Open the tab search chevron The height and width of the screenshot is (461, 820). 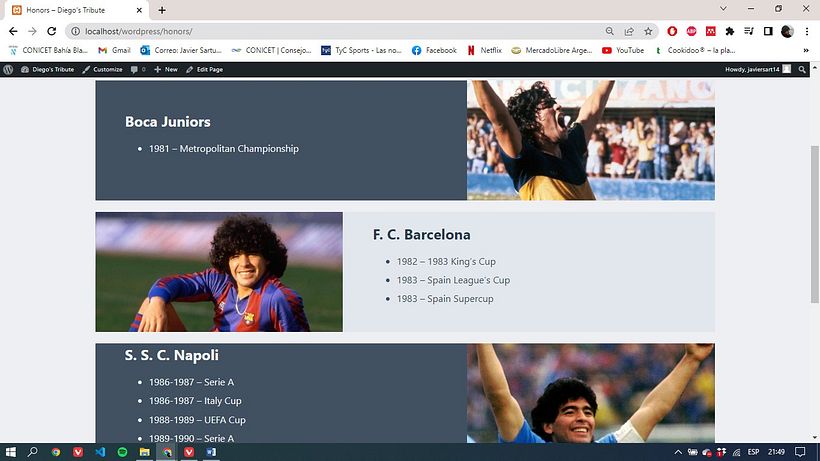tap(723, 8)
